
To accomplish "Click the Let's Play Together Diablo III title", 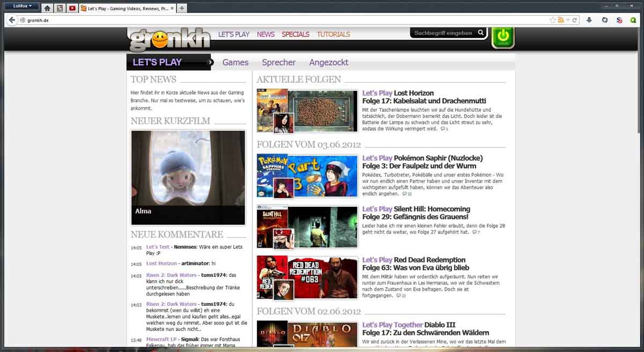I will pos(409,325).
